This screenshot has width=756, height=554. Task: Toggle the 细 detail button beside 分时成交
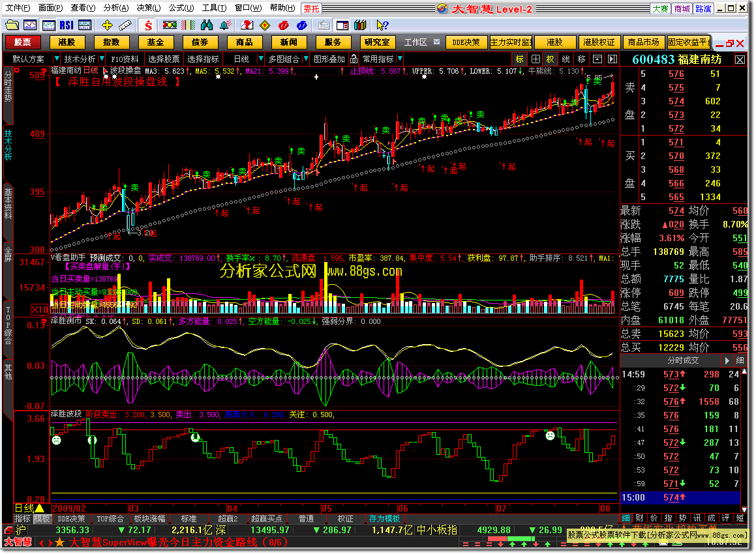(x=740, y=360)
